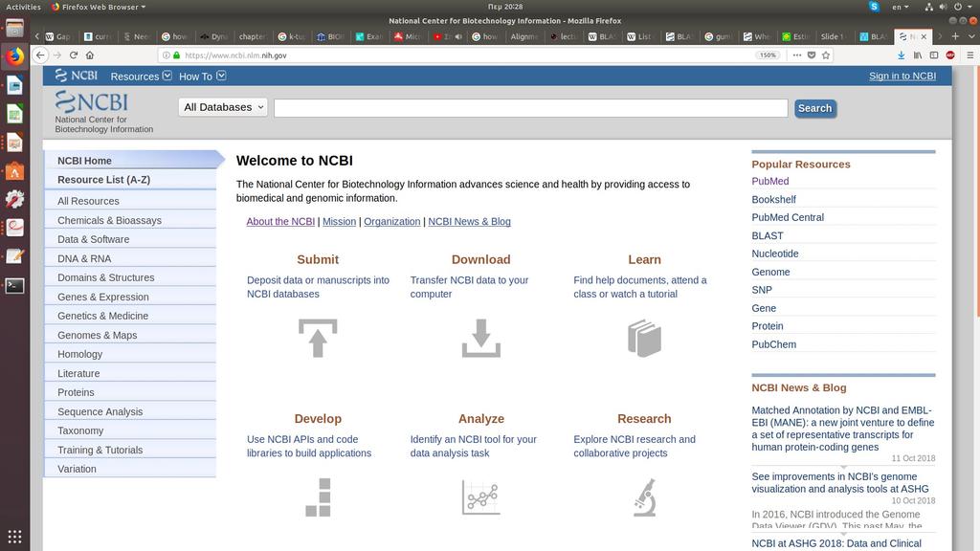Image resolution: width=980 pixels, height=551 pixels.
Task: Click the Skype icon in the top bar
Action: coord(874,7)
